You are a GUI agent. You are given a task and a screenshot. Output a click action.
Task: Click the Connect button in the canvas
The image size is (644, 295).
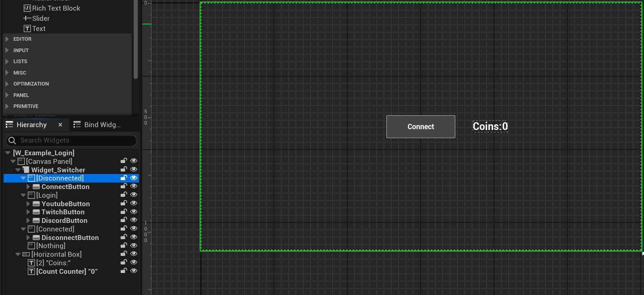pyautogui.click(x=421, y=127)
